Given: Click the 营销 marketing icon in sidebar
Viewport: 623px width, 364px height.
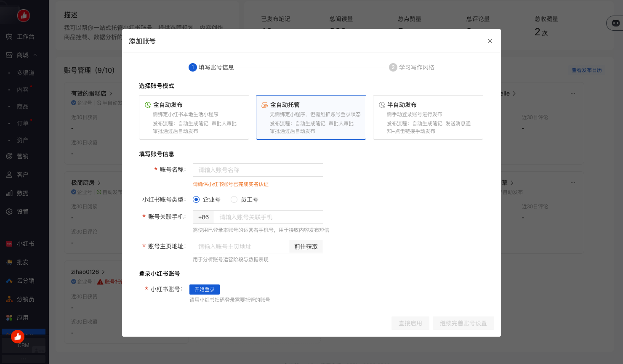Looking at the screenshot, I should 9,156.
